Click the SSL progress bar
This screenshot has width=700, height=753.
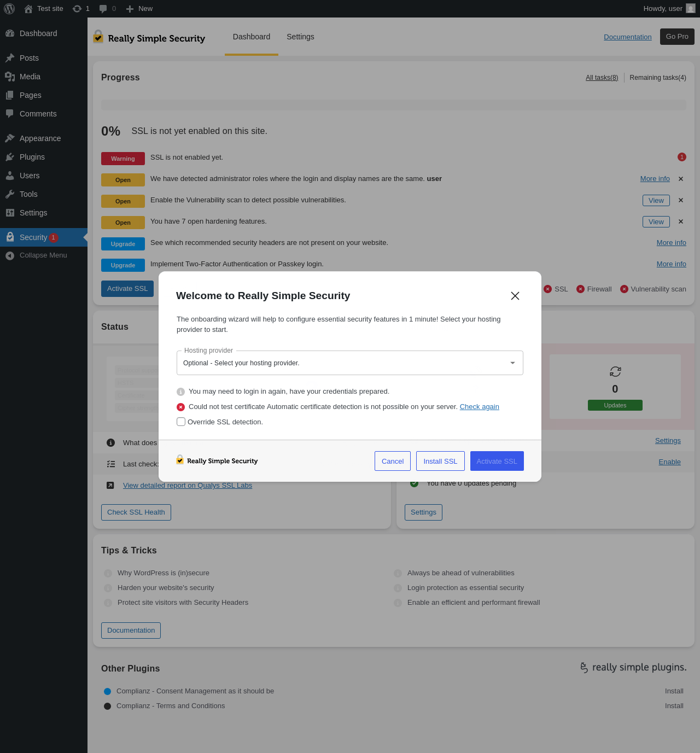click(x=394, y=105)
